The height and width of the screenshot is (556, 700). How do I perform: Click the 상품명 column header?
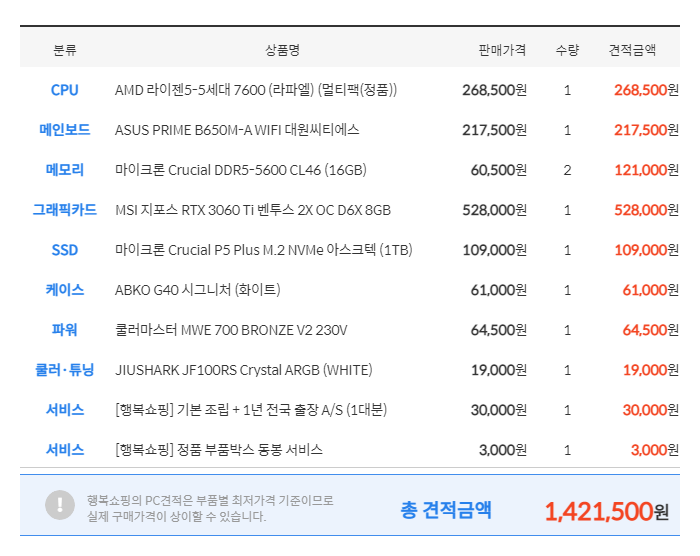[x=283, y=50]
